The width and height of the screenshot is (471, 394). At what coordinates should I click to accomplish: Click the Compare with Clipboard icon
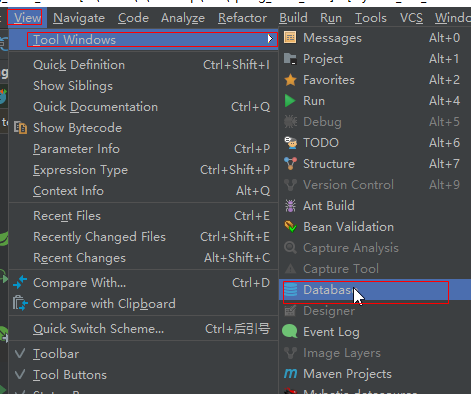click(x=20, y=303)
